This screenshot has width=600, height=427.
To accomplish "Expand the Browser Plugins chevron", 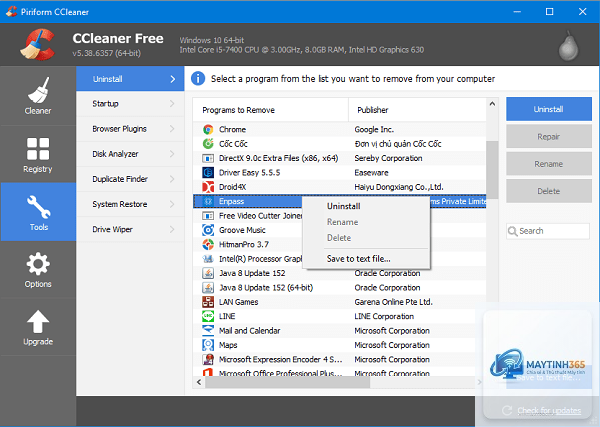I will coord(172,129).
